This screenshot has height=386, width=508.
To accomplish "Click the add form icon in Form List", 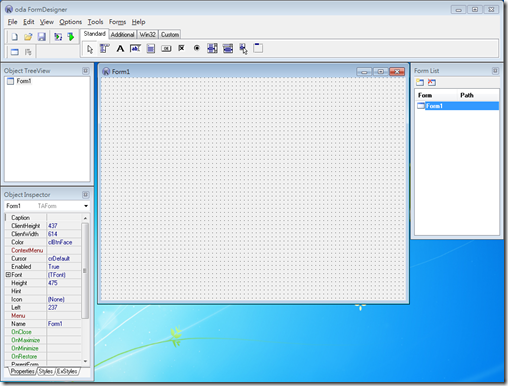I will pos(420,82).
